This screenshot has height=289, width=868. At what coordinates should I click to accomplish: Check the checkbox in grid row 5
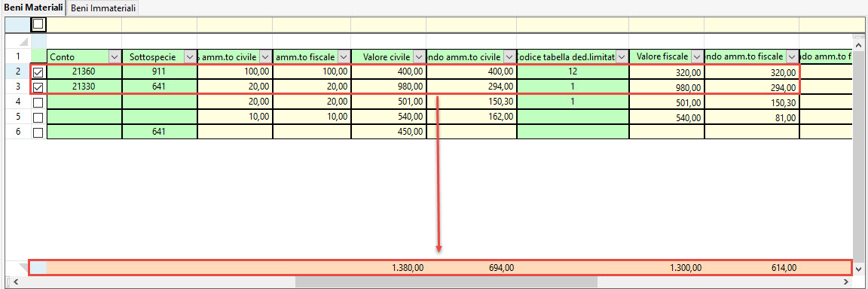pos(38,117)
